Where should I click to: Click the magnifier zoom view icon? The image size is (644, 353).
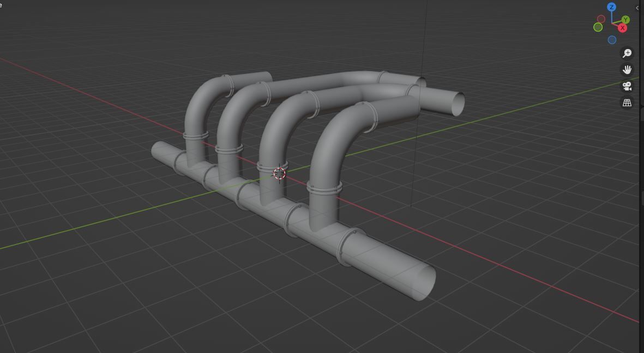pyautogui.click(x=627, y=53)
